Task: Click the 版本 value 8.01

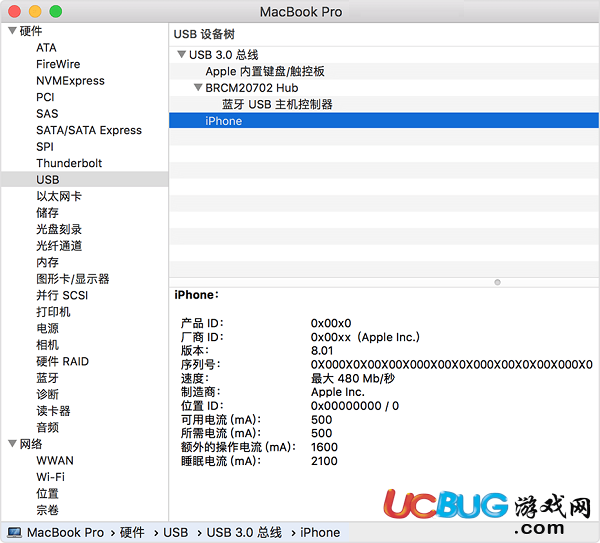Action: (x=322, y=351)
